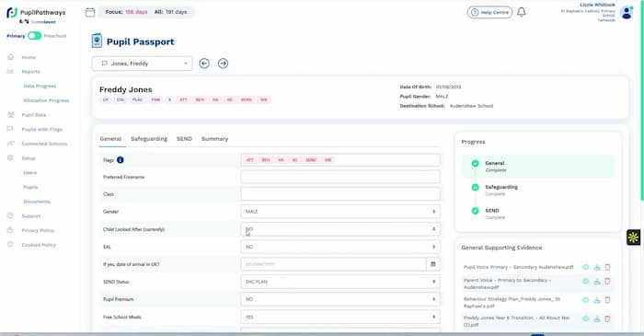Image resolution: width=644 pixels, height=336 pixels.
Task: Open Cookies Policy link
Action: point(39,245)
